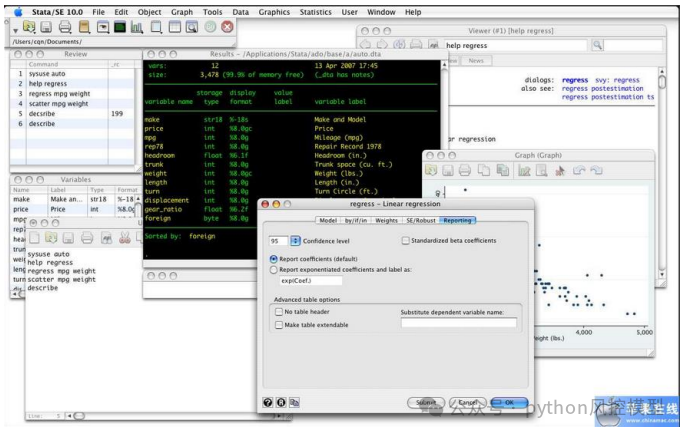This screenshot has width=685, height=434.
Task: Click the Confidence level value field
Action: pos(279,241)
